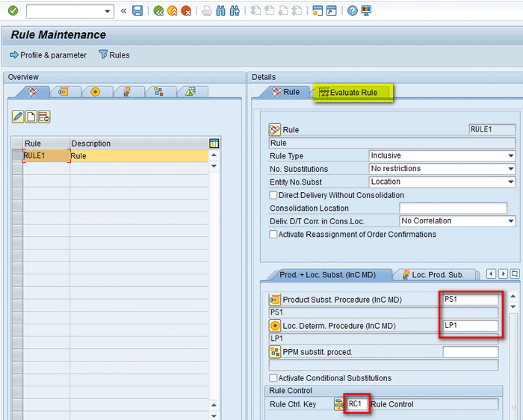The image size is (523, 420).
Task: Create new rule with blank page icon
Action: pos(31,117)
